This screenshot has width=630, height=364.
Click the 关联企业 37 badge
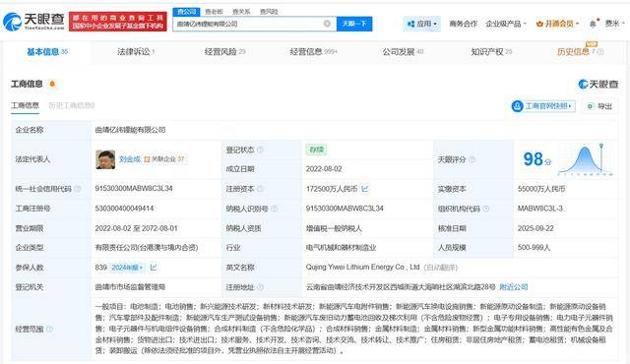point(164,159)
